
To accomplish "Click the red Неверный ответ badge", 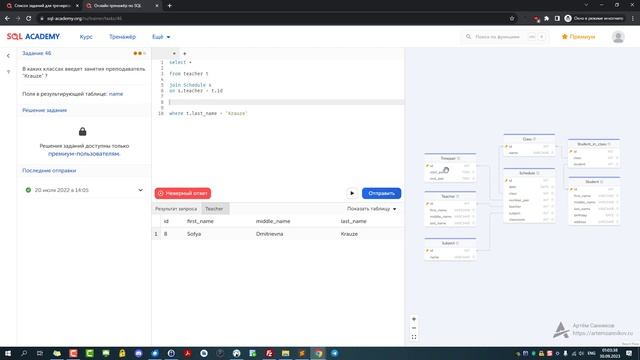I will [183, 193].
